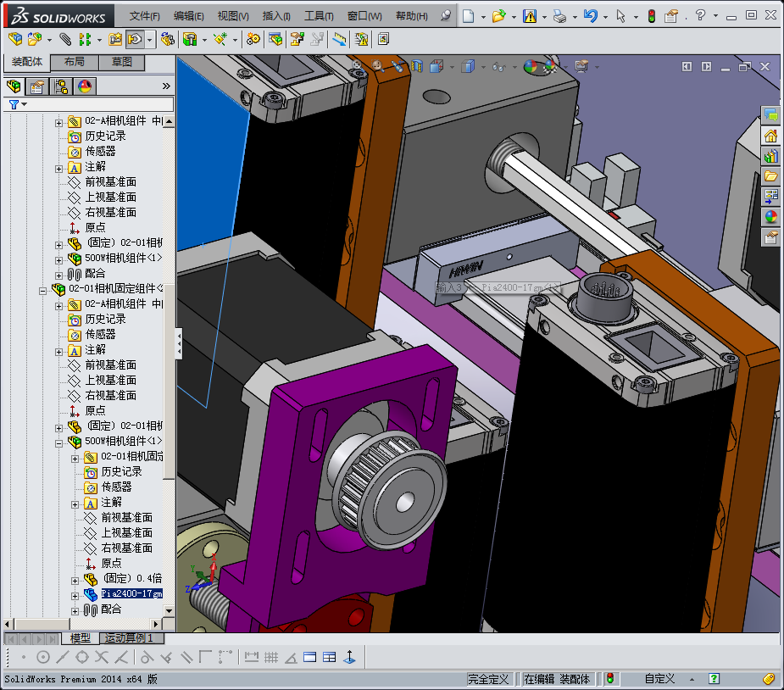The height and width of the screenshot is (690, 784).
Task: Toggle the Intersection snap
Action: [x=102, y=657]
